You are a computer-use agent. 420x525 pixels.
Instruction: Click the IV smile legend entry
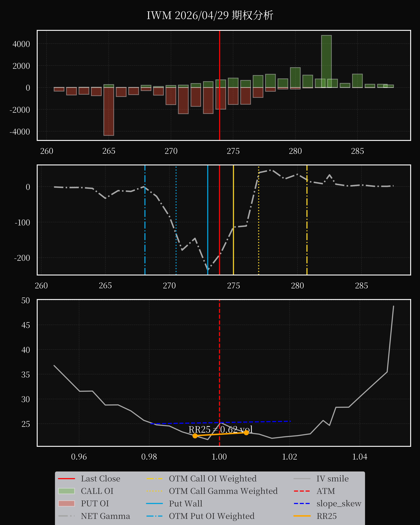(x=321, y=478)
